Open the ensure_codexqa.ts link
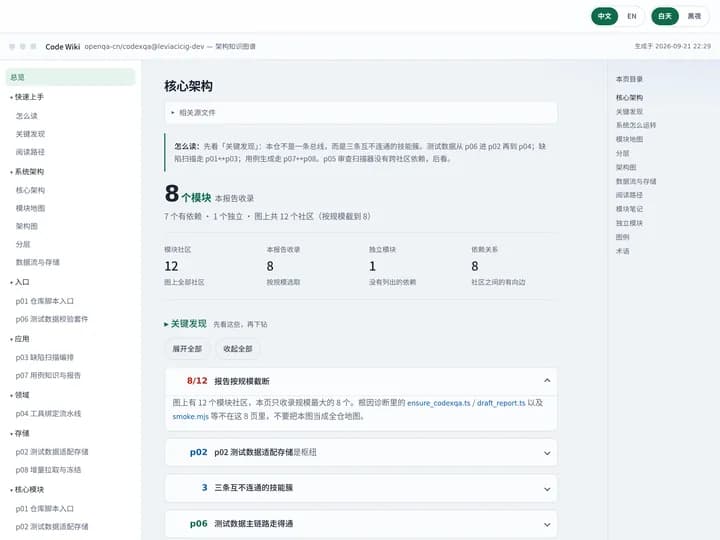 (439, 403)
